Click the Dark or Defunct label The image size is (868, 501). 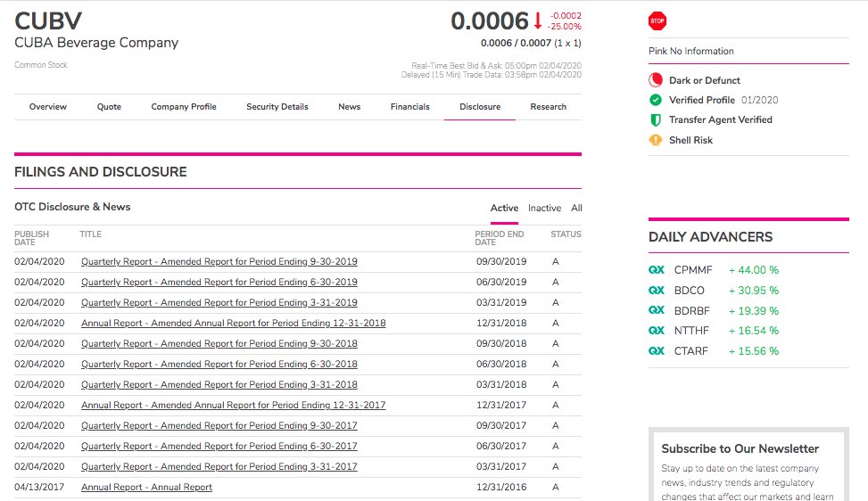pos(704,80)
